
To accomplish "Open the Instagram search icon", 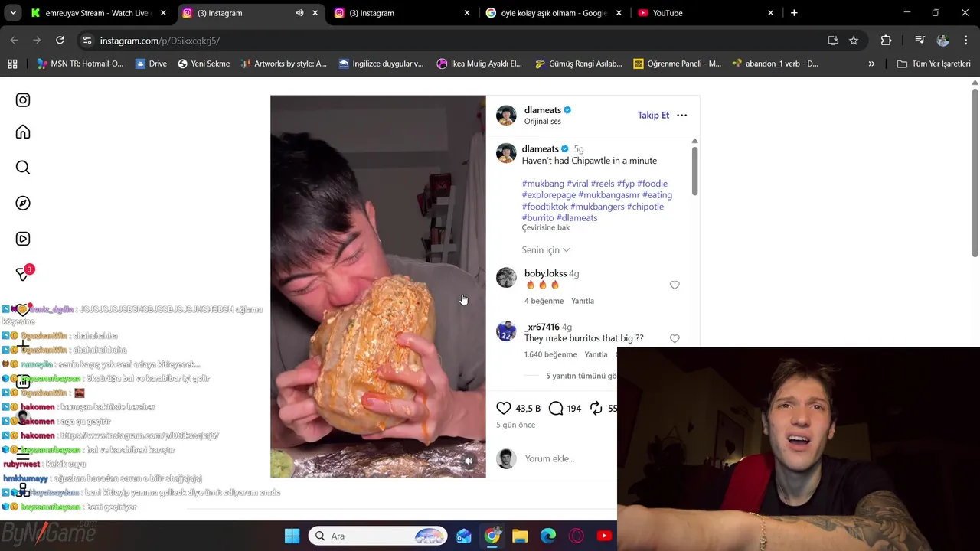I will point(23,168).
